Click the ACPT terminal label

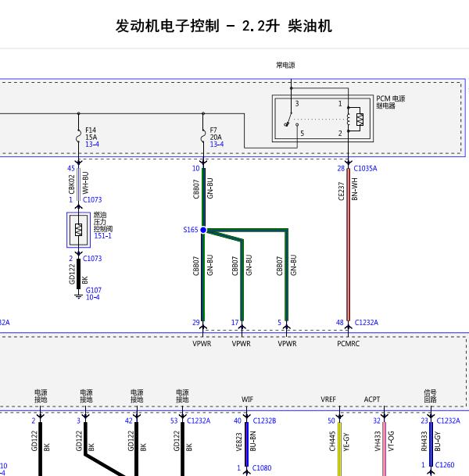(372, 399)
